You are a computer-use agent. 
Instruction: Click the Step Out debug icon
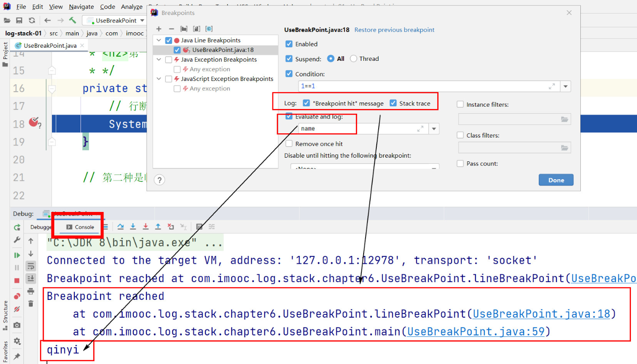coord(158,227)
